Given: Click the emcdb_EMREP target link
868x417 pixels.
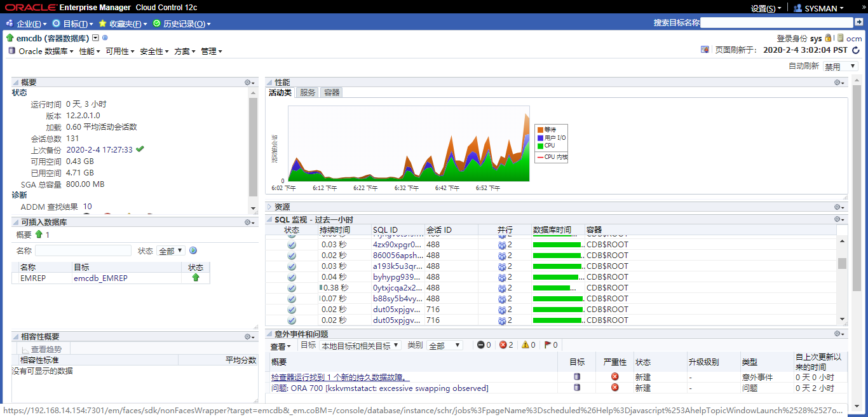Looking at the screenshot, I should (x=100, y=278).
